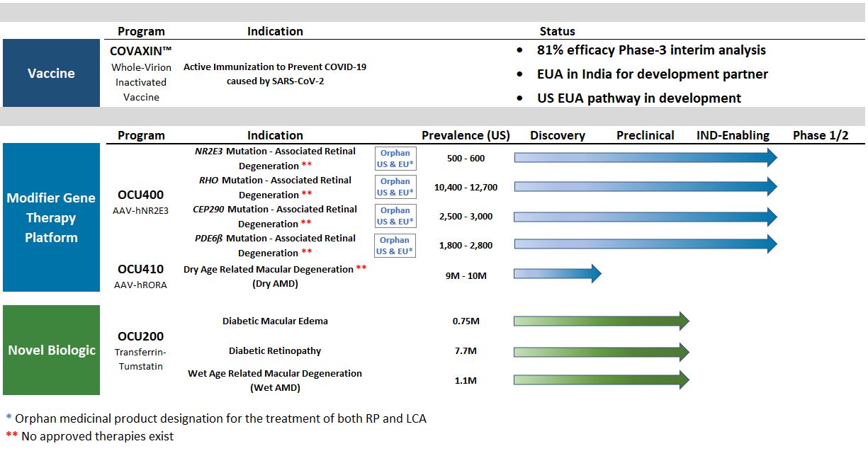Click the 81% efficacy Phase-3 interim analysis bullet
The image size is (868, 451).
click(x=651, y=50)
